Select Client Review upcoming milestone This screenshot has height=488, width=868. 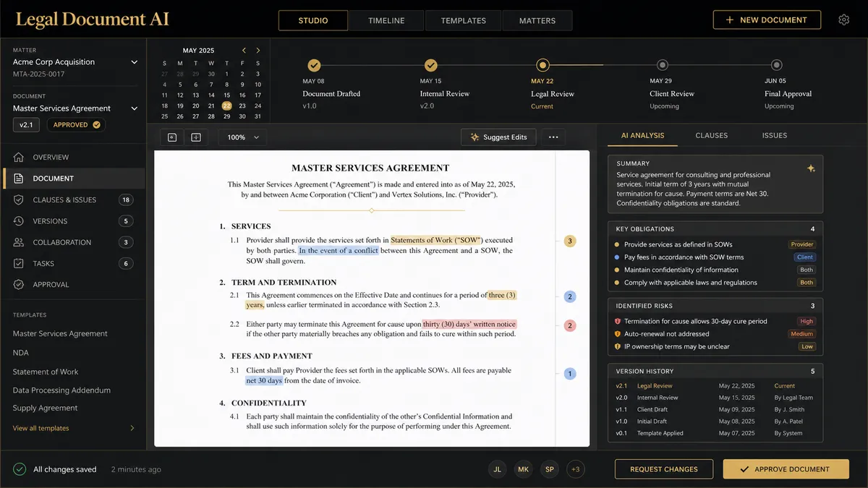point(661,66)
